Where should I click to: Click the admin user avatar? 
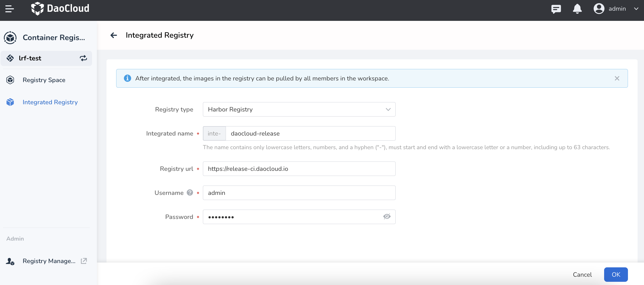[x=599, y=9]
